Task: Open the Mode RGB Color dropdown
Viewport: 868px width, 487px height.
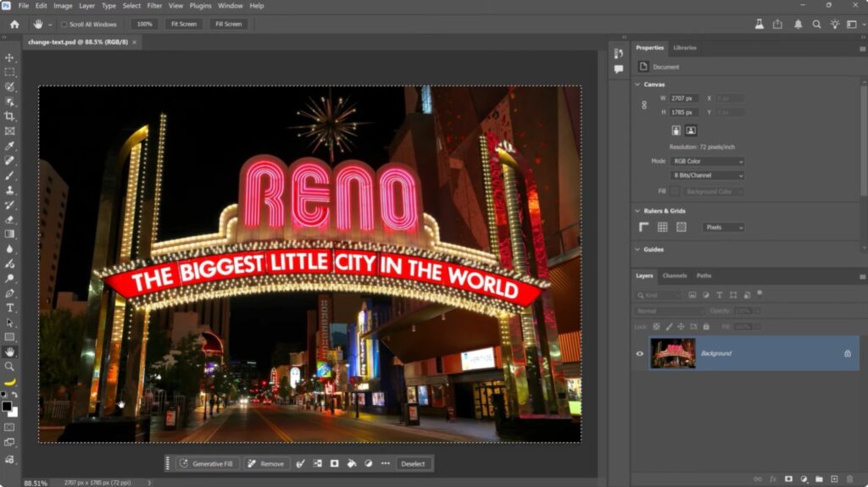Action: coord(707,162)
